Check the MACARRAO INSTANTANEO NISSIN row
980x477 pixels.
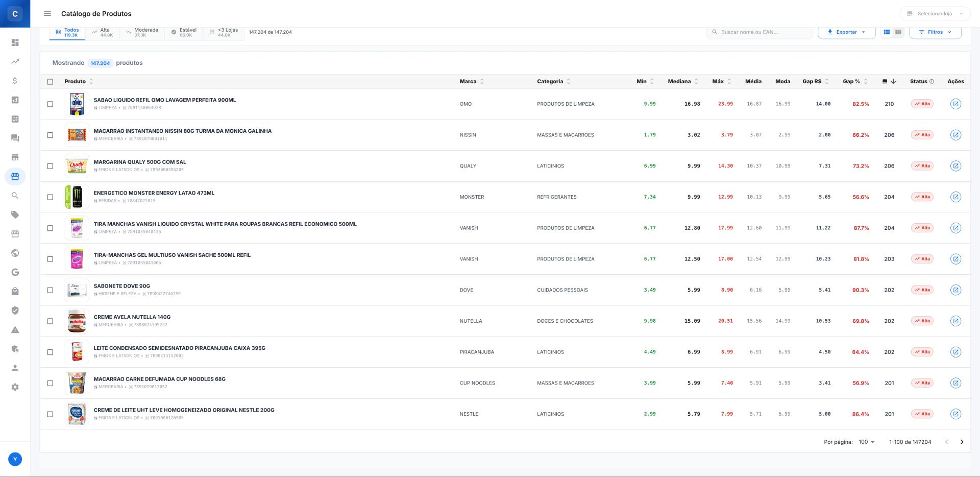[50, 135]
